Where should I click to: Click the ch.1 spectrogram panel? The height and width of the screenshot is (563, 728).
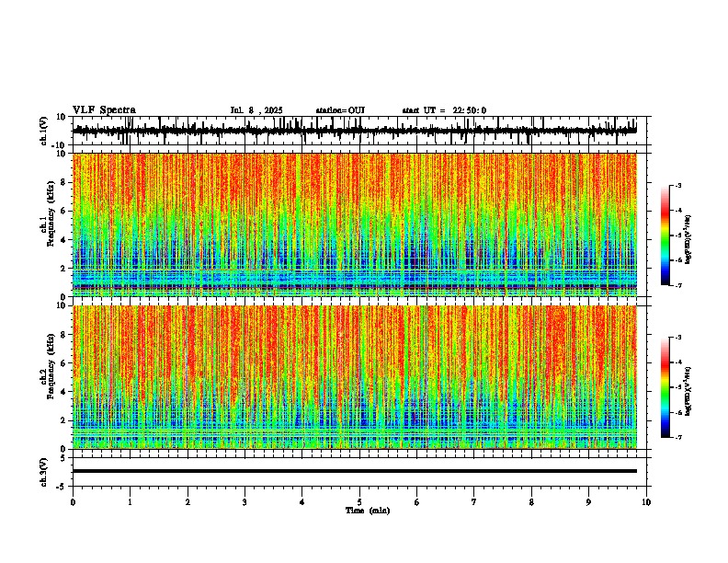[x=354, y=224]
